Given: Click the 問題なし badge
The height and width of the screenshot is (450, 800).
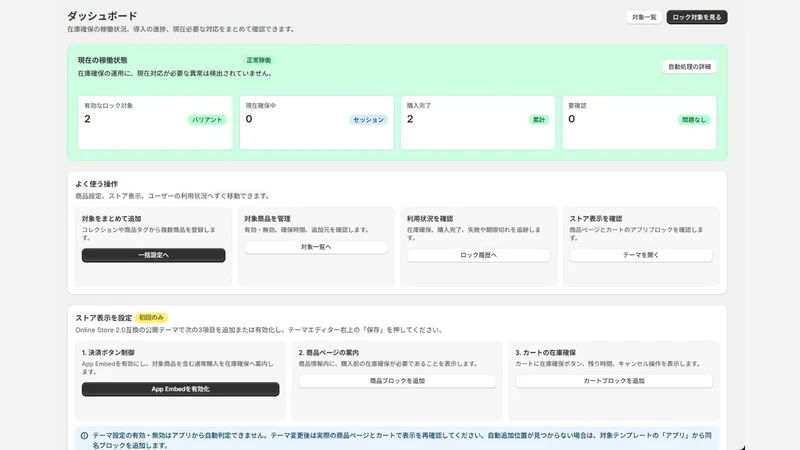Looking at the screenshot, I should (x=694, y=120).
